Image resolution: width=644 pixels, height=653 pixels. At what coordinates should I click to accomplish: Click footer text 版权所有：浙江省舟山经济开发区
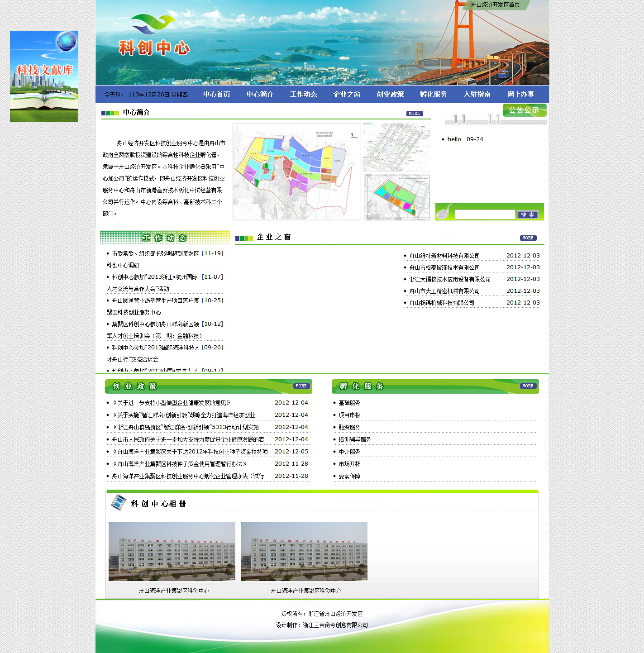point(322,614)
